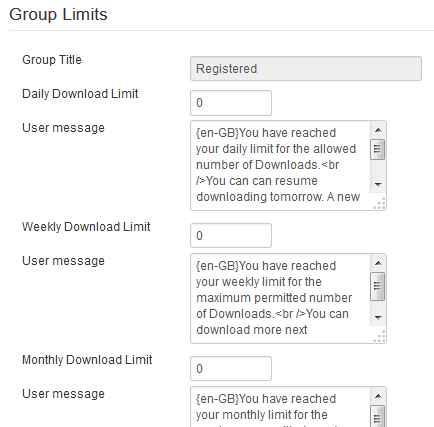Click the weekly message scrollbar thumb
434x427 pixels.
point(378,286)
